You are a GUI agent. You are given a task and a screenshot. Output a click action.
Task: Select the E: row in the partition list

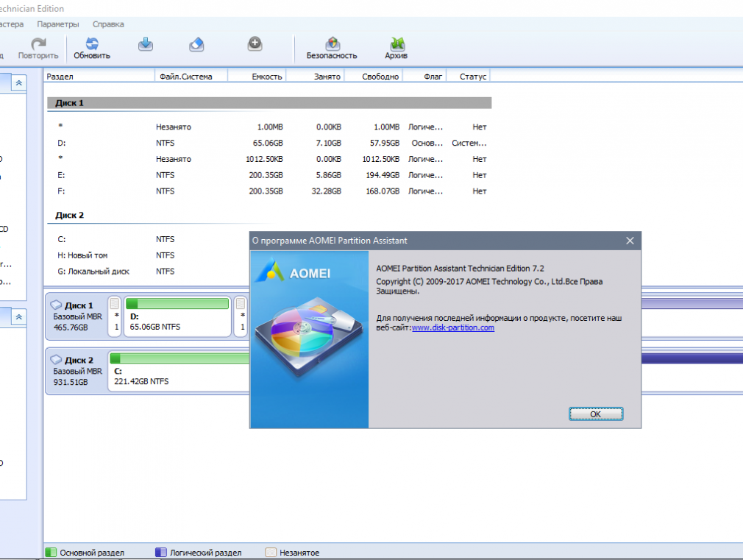[269, 175]
